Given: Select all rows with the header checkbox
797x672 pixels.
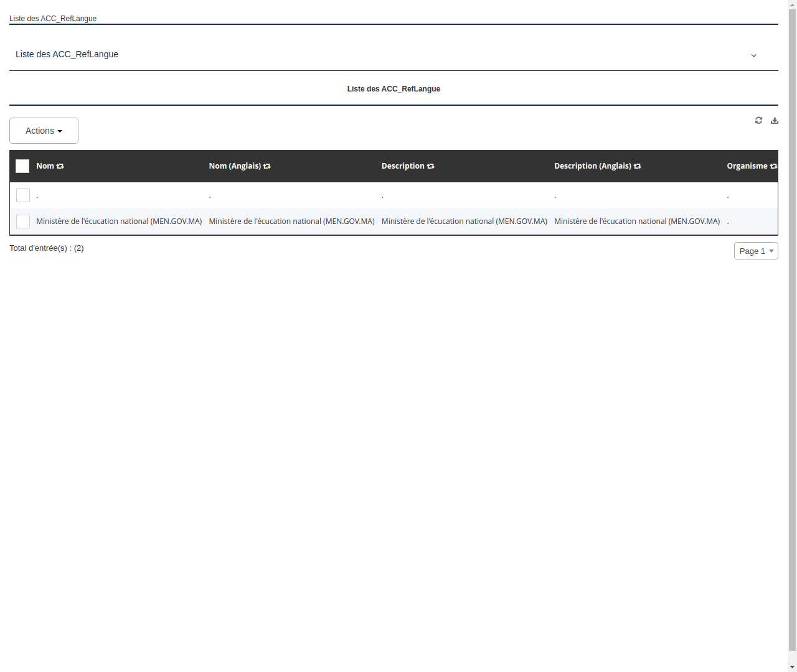Looking at the screenshot, I should 22,166.
